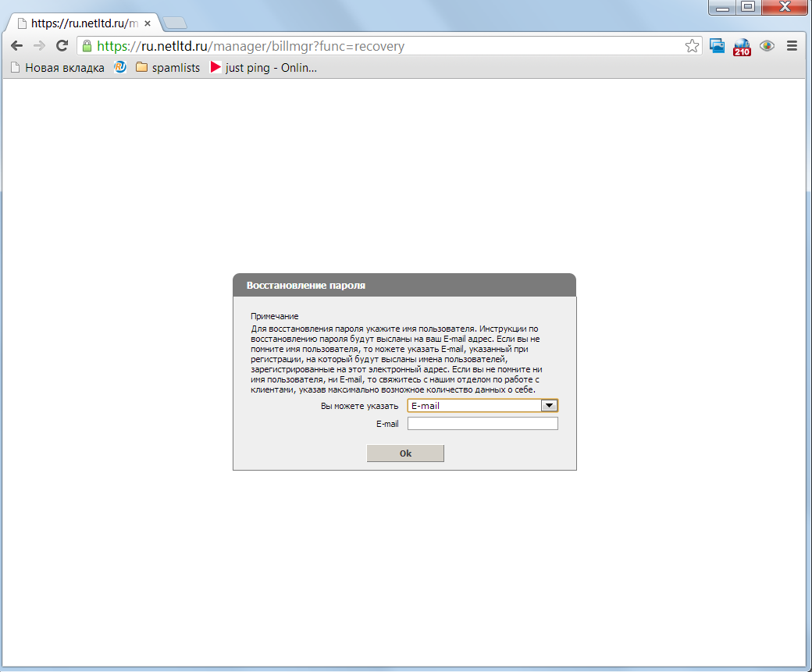Click the browser Back arrow
This screenshot has height=672, width=812.
click(16, 46)
